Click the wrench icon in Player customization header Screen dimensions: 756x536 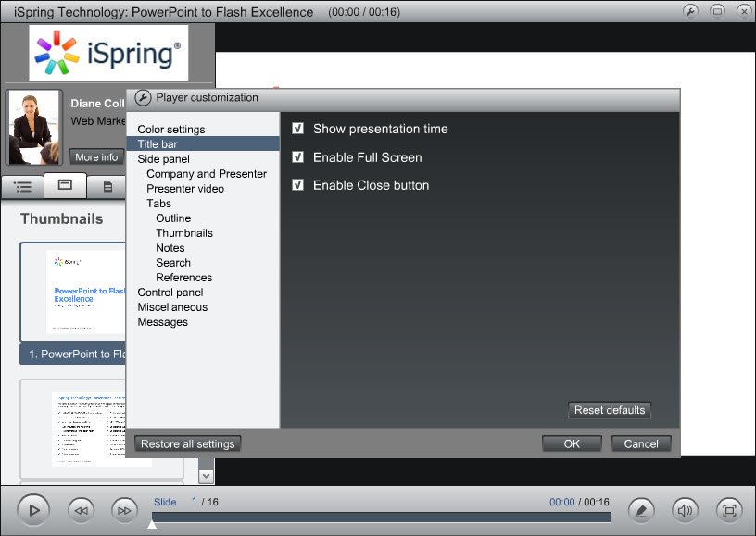click(143, 98)
